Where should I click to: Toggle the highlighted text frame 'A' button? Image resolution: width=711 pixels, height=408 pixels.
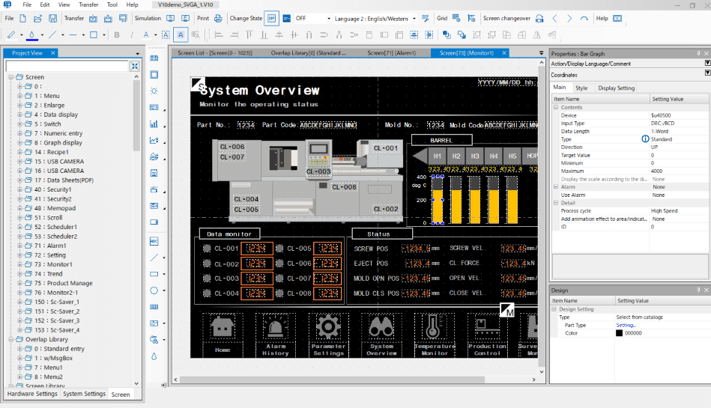point(180,34)
